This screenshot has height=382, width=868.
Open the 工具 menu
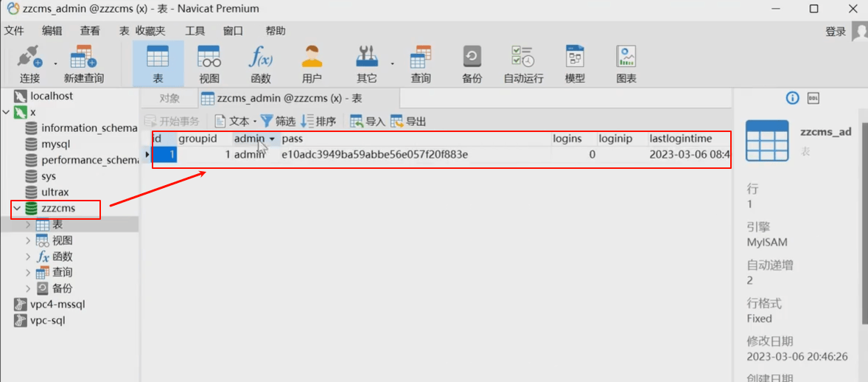[195, 31]
